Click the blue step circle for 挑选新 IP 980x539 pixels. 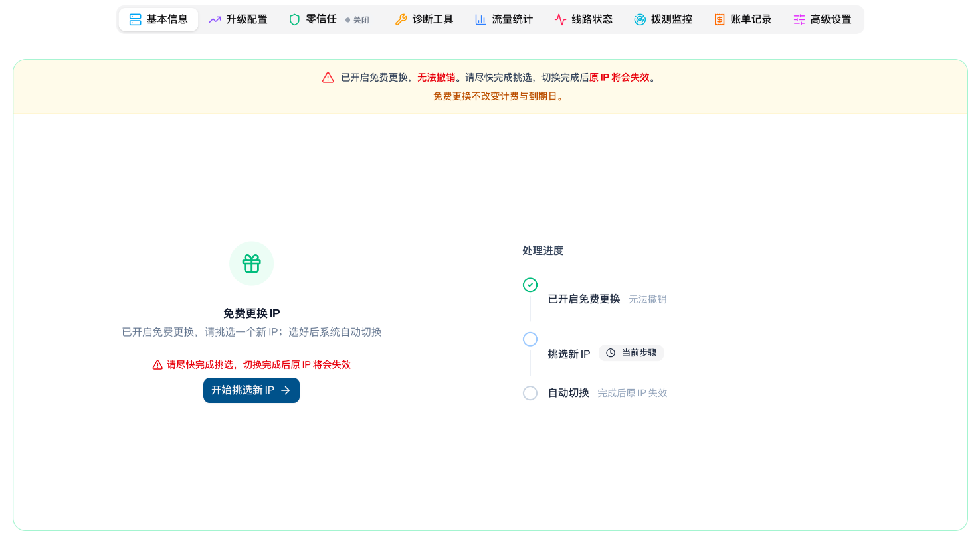[530, 339]
